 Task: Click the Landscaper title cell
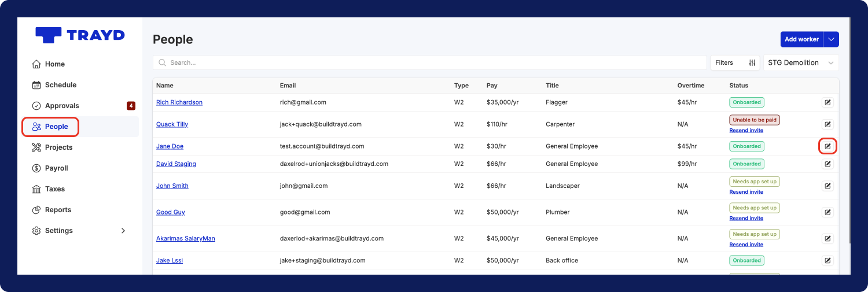click(x=562, y=186)
